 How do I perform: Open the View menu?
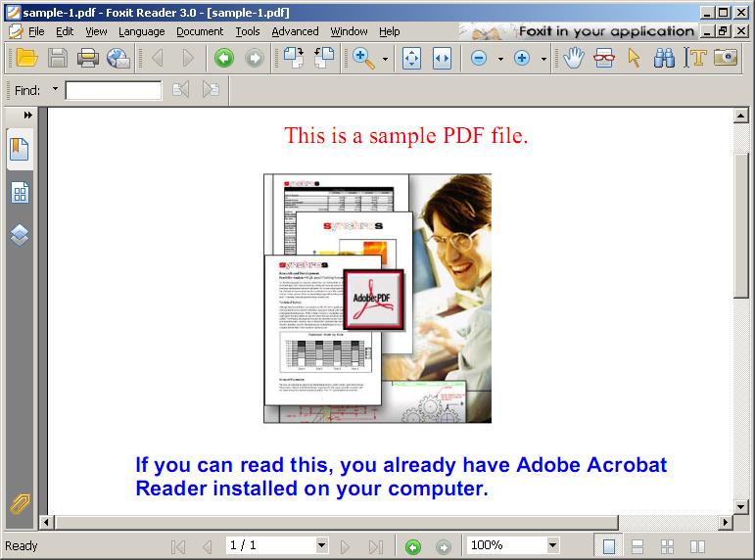pos(96,31)
